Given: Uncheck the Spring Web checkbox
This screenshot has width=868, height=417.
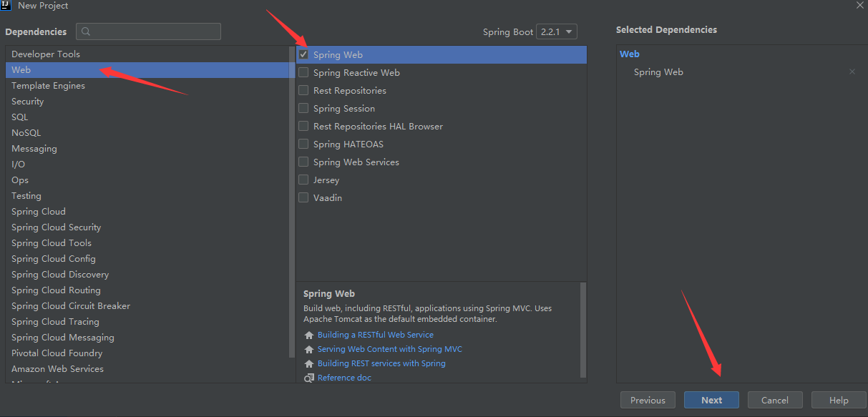Looking at the screenshot, I should (x=303, y=54).
